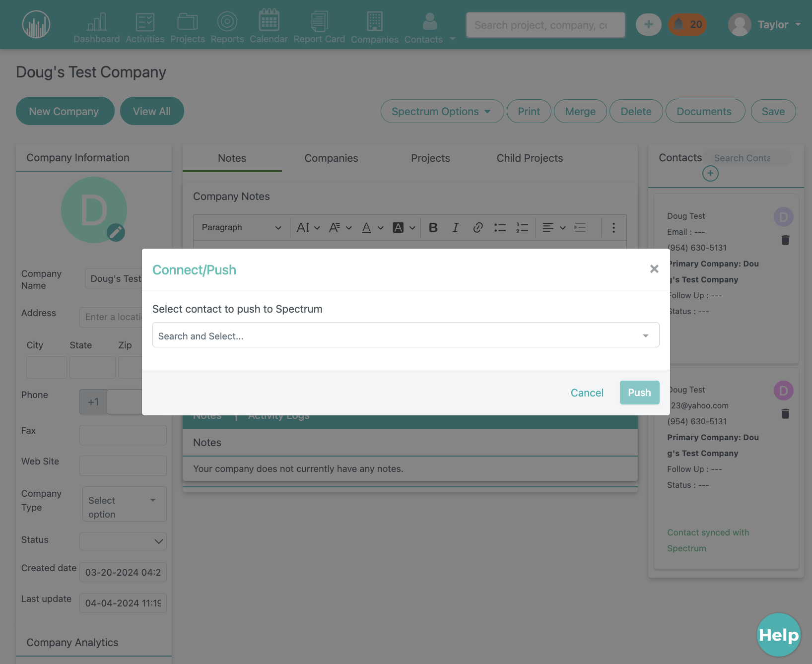Screen dimensions: 812x664
Task: Close the Connect/Push dialog
Action: point(654,268)
